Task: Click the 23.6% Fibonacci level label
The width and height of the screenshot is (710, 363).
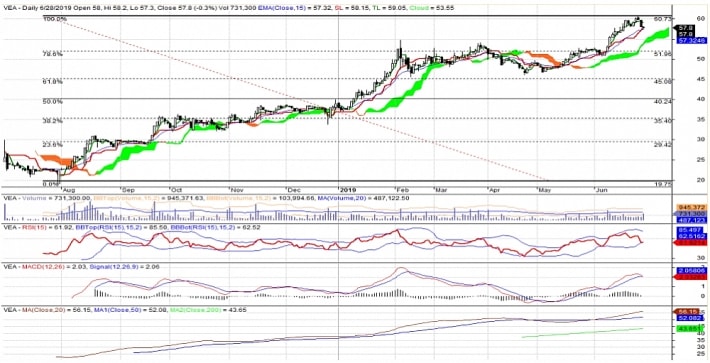Action: (52, 145)
